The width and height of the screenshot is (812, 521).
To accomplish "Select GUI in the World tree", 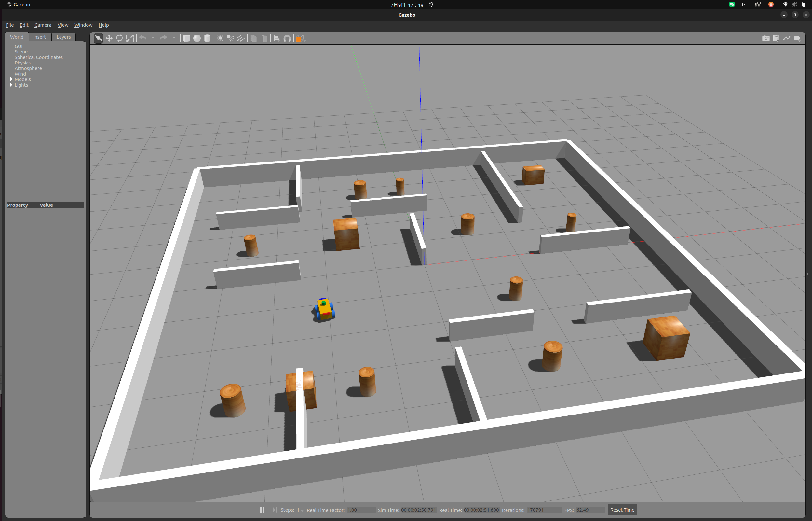I will tap(19, 46).
